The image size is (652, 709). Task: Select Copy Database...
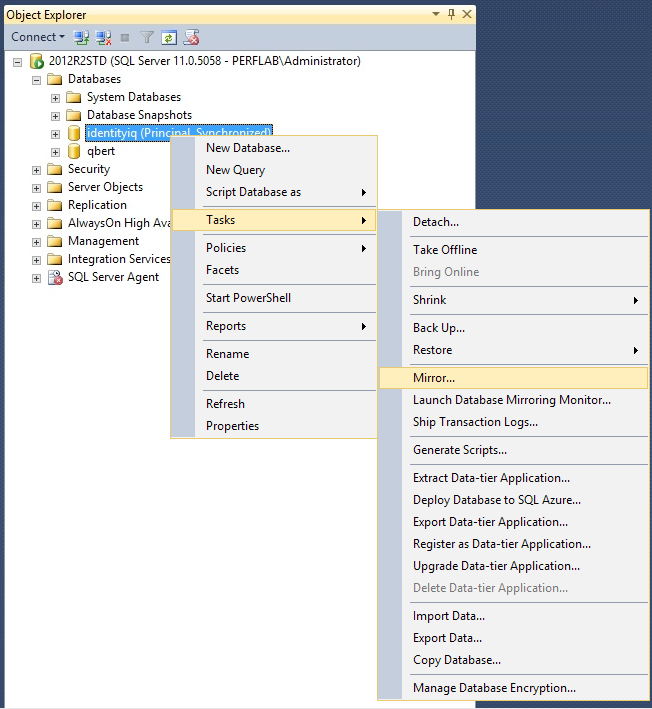click(514, 660)
